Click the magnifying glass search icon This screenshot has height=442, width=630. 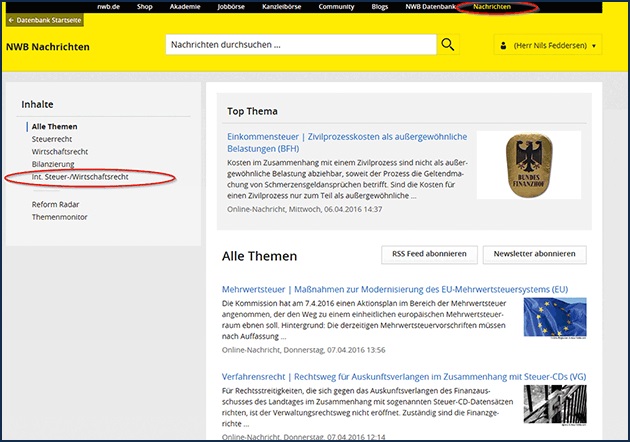(448, 45)
